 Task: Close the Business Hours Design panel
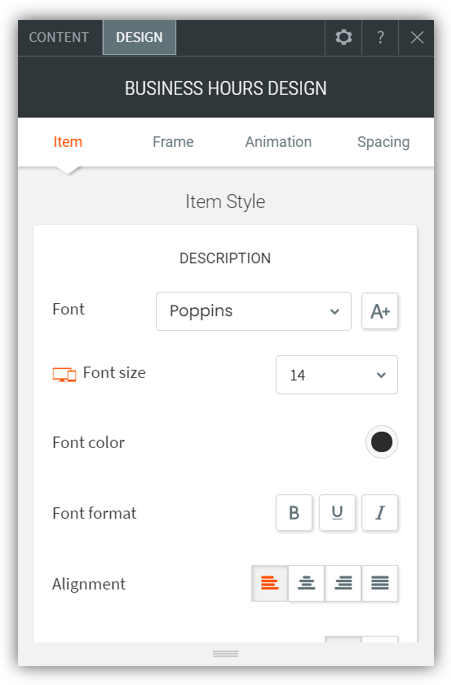click(417, 38)
